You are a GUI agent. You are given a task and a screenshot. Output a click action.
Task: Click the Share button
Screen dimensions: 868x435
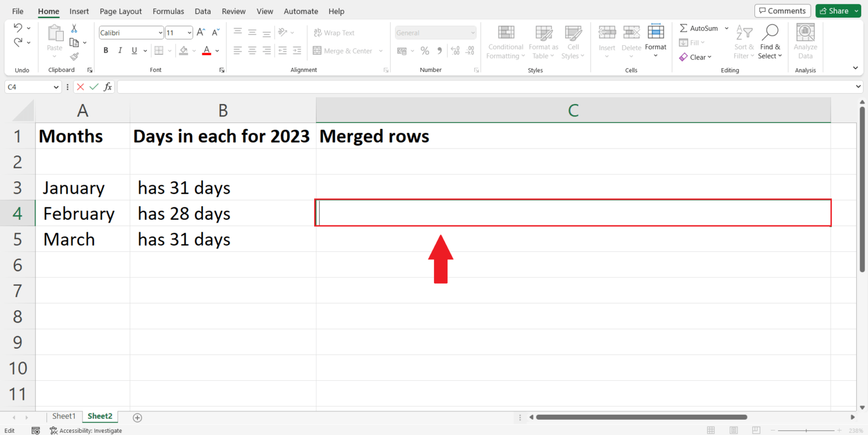pos(836,10)
